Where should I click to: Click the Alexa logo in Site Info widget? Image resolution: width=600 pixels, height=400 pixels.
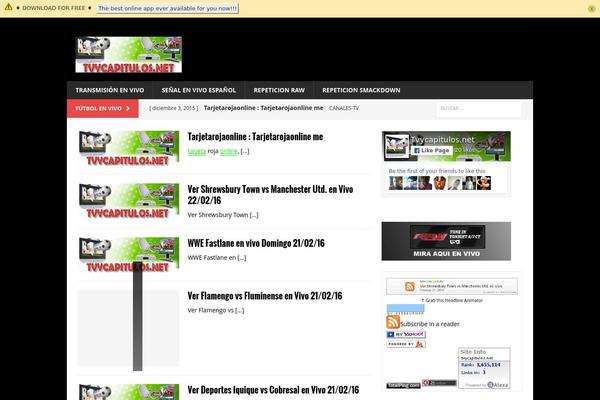coord(497,385)
